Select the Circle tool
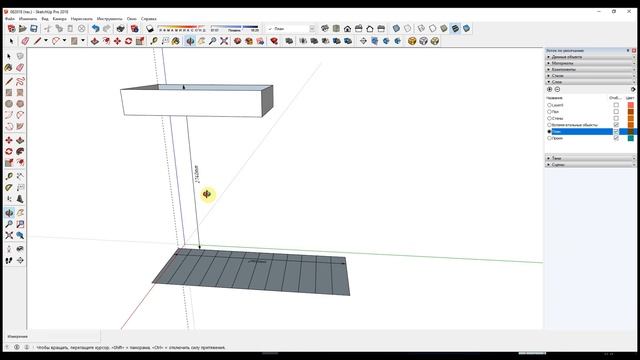This screenshot has height=360, width=640. tap(9, 104)
